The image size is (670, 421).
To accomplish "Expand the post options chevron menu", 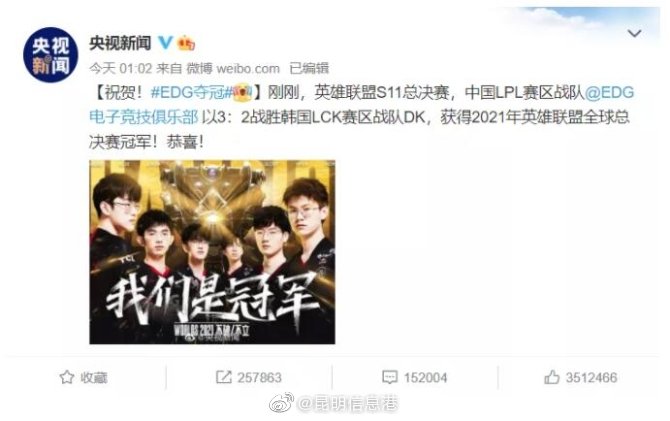I will click(x=635, y=33).
